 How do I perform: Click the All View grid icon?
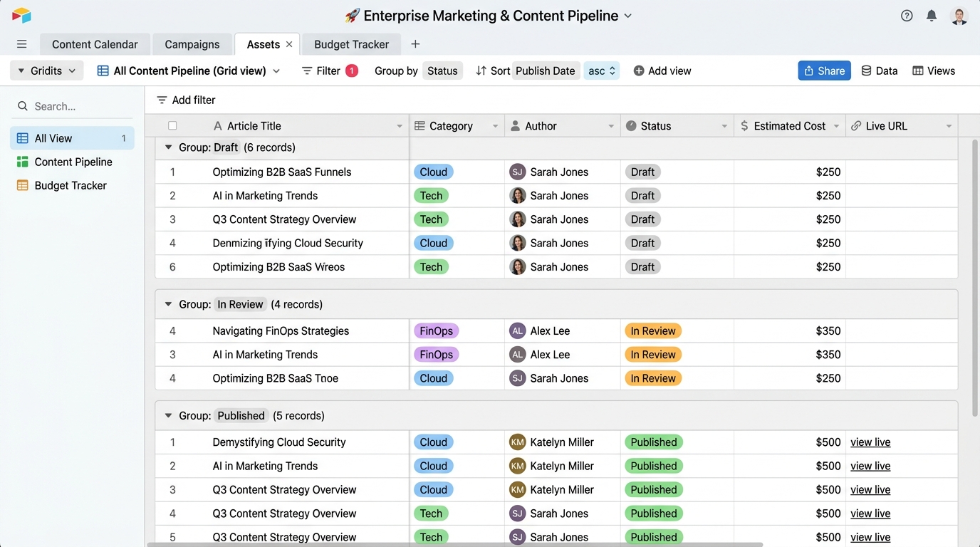(x=23, y=138)
